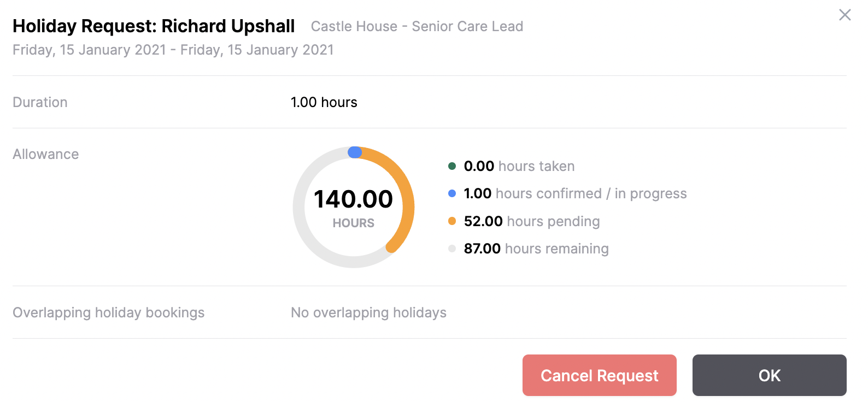Select the blue marker on the allowance ring
The height and width of the screenshot is (402, 868).
pyautogui.click(x=354, y=152)
